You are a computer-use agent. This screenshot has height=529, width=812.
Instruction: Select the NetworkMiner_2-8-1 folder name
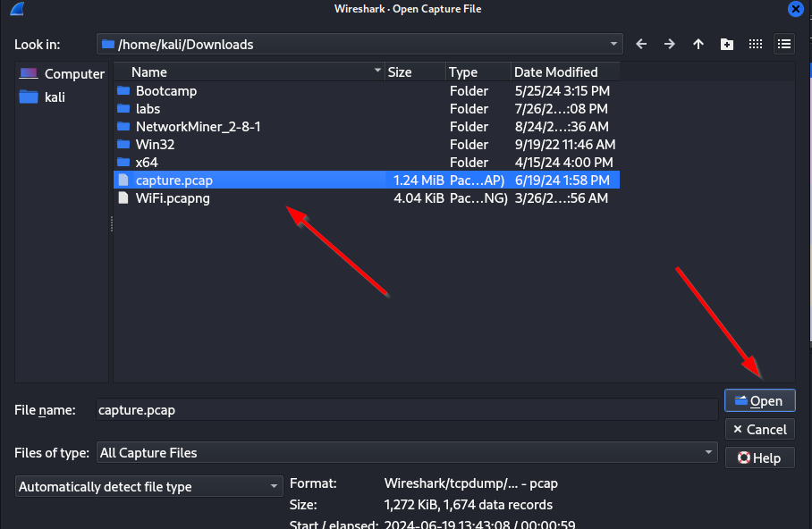click(198, 127)
